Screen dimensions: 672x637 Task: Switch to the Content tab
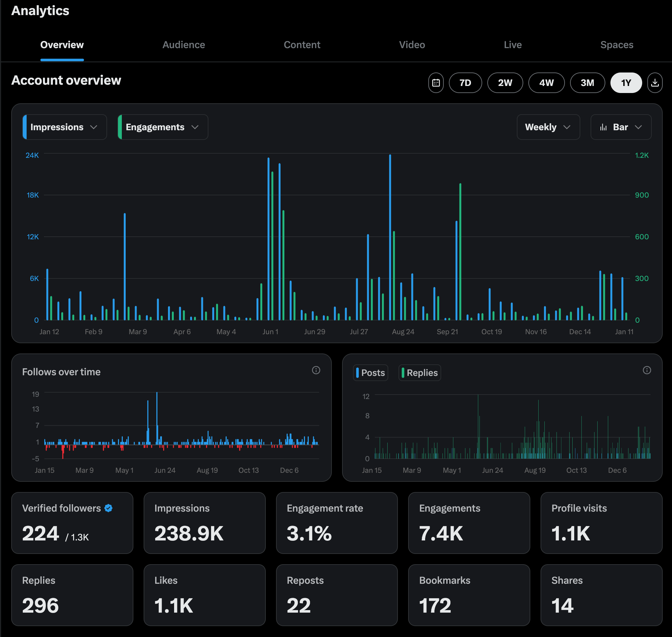point(302,45)
